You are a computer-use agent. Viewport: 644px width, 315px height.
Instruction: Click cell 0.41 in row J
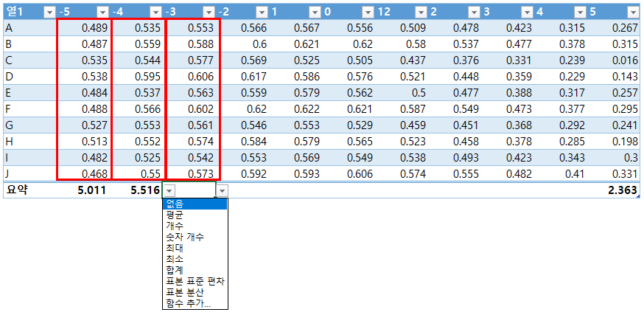[575, 174]
